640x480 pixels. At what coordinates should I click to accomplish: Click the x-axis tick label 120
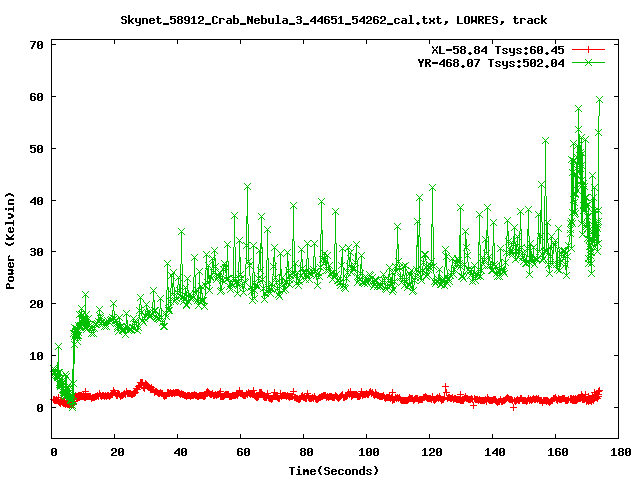(x=432, y=452)
